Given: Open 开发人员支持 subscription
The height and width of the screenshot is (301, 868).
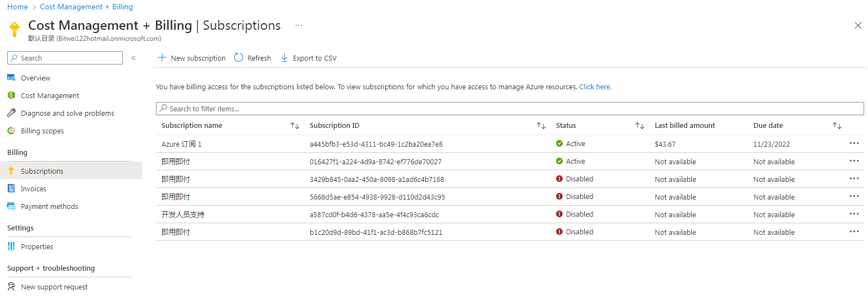Looking at the screenshot, I should click(x=183, y=214).
